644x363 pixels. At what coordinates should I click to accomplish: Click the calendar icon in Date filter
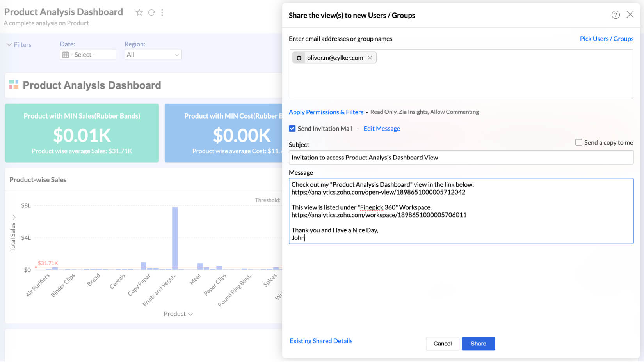point(66,55)
